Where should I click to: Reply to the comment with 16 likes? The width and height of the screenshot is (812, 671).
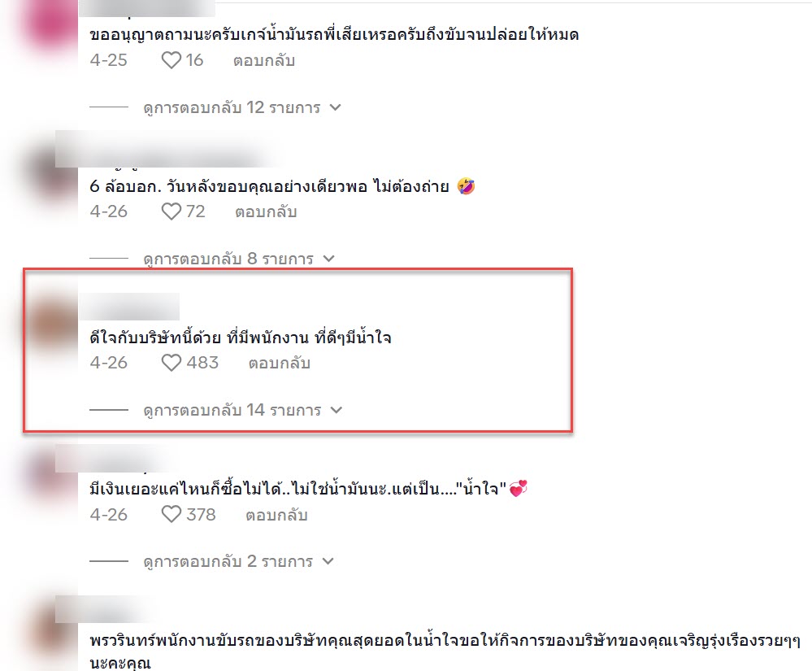[x=264, y=61]
